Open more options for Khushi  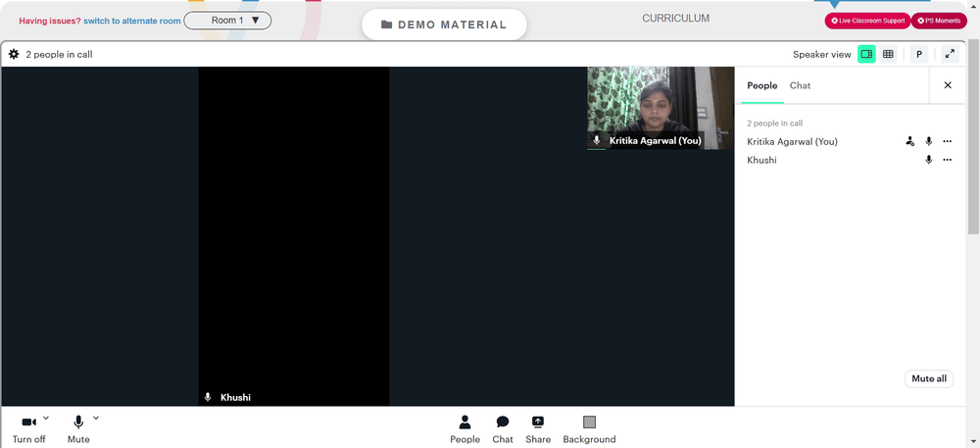948,160
